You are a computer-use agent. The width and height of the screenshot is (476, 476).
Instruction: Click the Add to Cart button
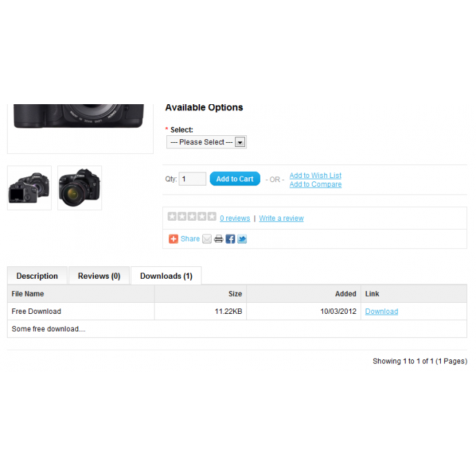click(235, 179)
